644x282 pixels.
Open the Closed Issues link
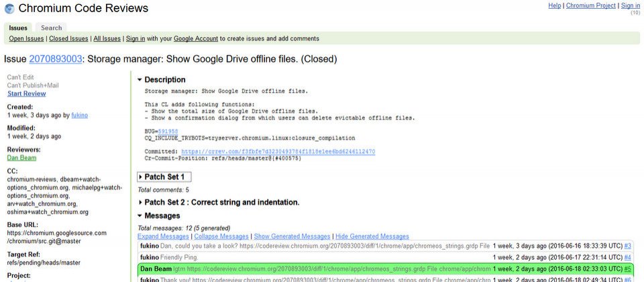pos(69,39)
